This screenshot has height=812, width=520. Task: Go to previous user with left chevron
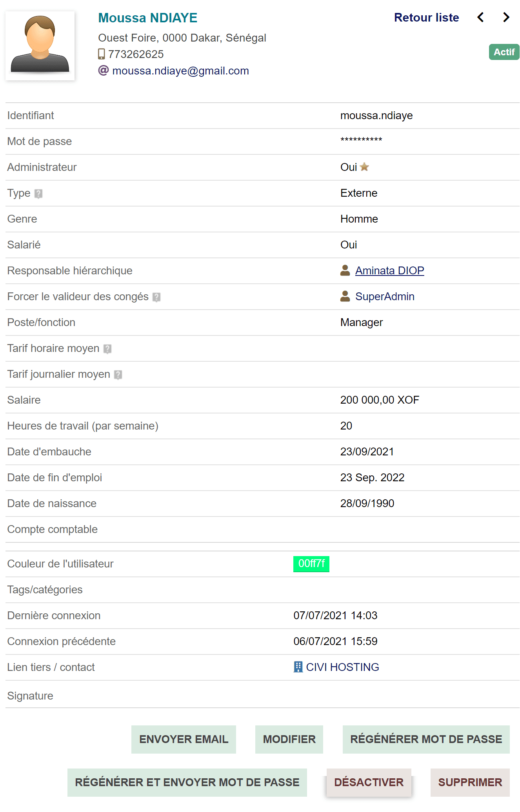pyautogui.click(x=480, y=17)
